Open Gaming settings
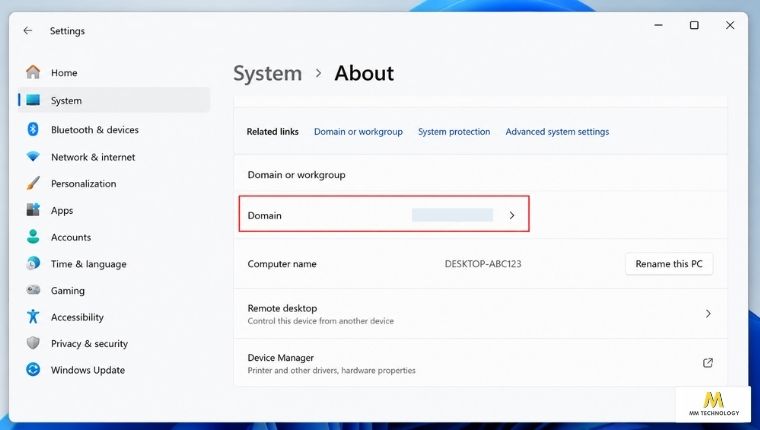This screenshot has height=430, width=760. pyautogui.click(x=114, y=290)
